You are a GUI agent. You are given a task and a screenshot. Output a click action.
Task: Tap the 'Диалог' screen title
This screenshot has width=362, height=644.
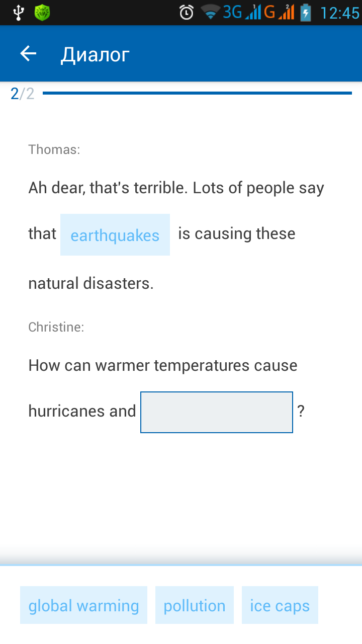95,54
